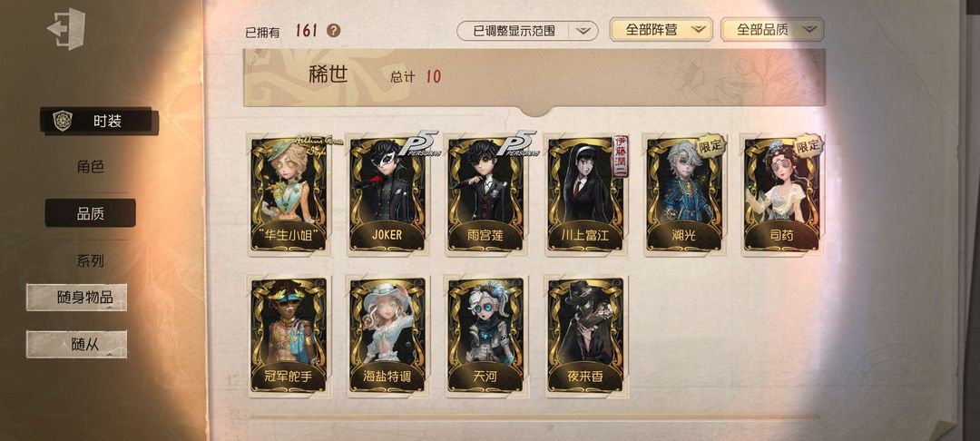The width and height of the screenshot is (980, 441).
Task: Choose the 川上富江 costume card
Action: point(585,194)
